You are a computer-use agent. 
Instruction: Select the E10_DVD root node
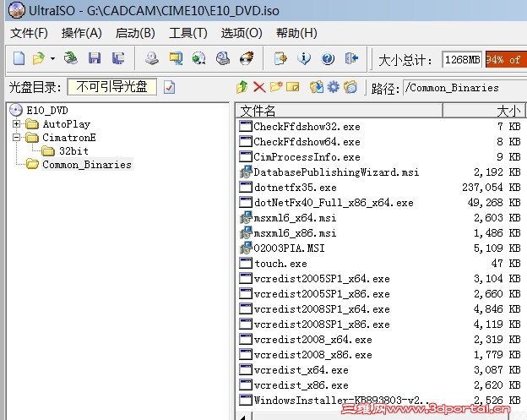pos(46,111)
